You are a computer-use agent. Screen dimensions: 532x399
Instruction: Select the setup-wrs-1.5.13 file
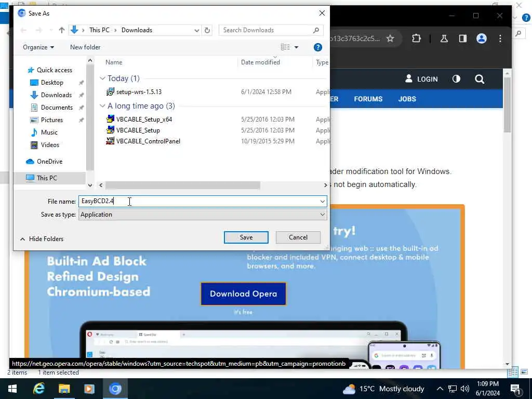click(x=139, y=92)
